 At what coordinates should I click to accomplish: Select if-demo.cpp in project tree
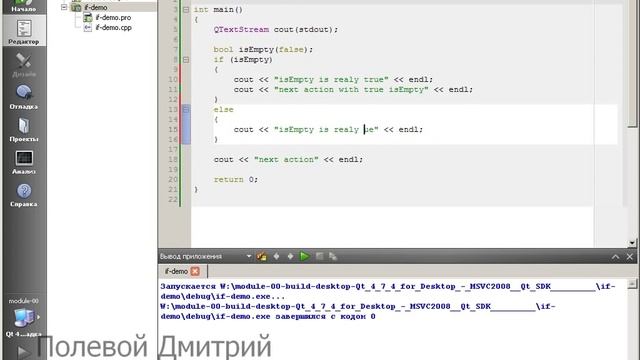click(x=113, y=27)
